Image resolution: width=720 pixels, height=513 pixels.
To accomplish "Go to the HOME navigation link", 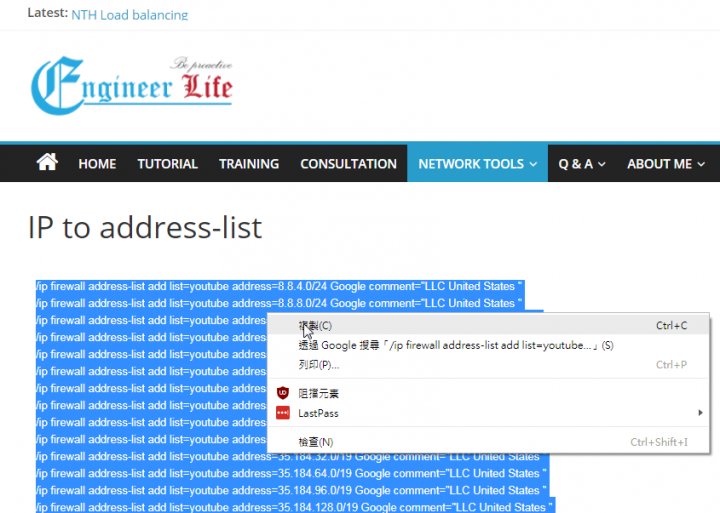I will (x=97, y=164).
